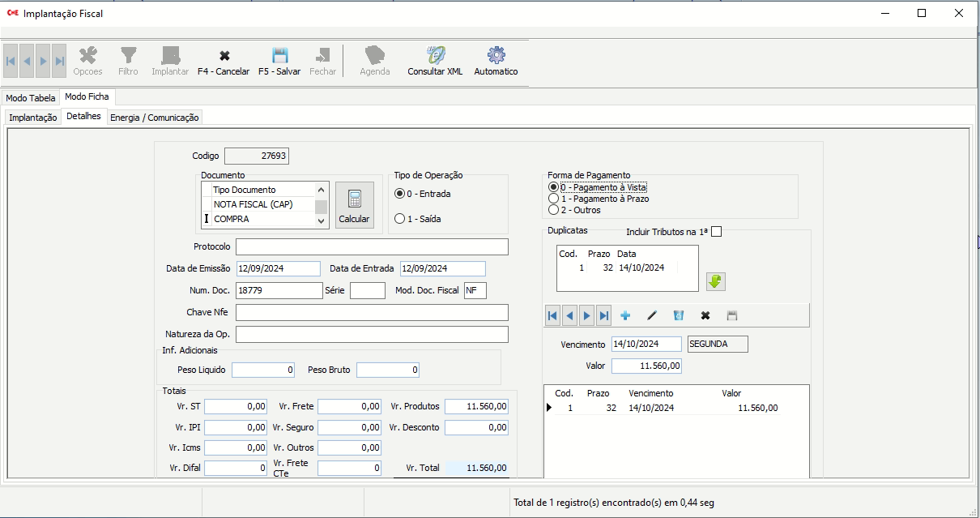The image size is (980, 518).
Task: Add a duplicata with the blue plus icon
Action: pos(625,315)
